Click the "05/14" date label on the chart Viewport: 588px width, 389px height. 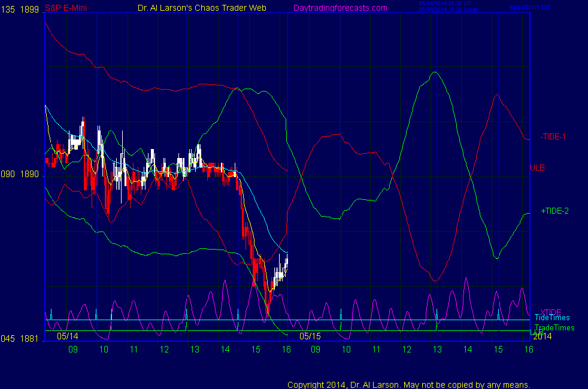click(68, 336)
